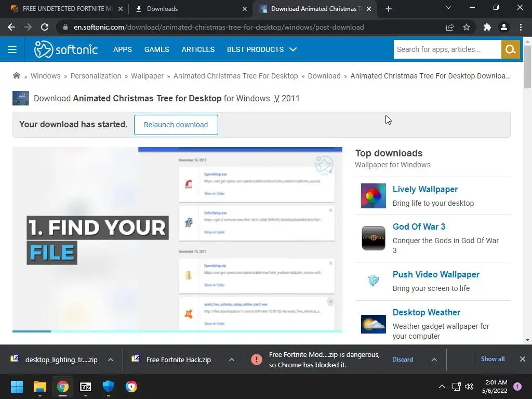Viewport: 532px width, 399px height.
Task: Seek on the video progress bar
Action: (177, 331)
